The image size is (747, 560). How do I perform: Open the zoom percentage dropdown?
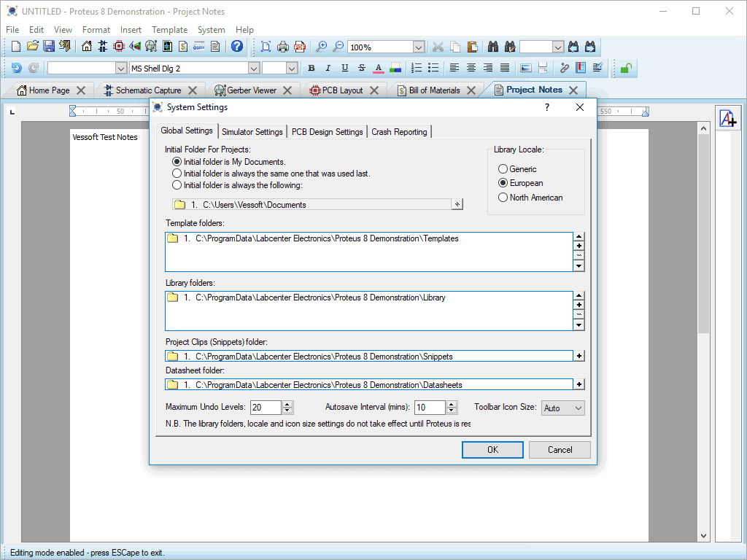point(418,47)
